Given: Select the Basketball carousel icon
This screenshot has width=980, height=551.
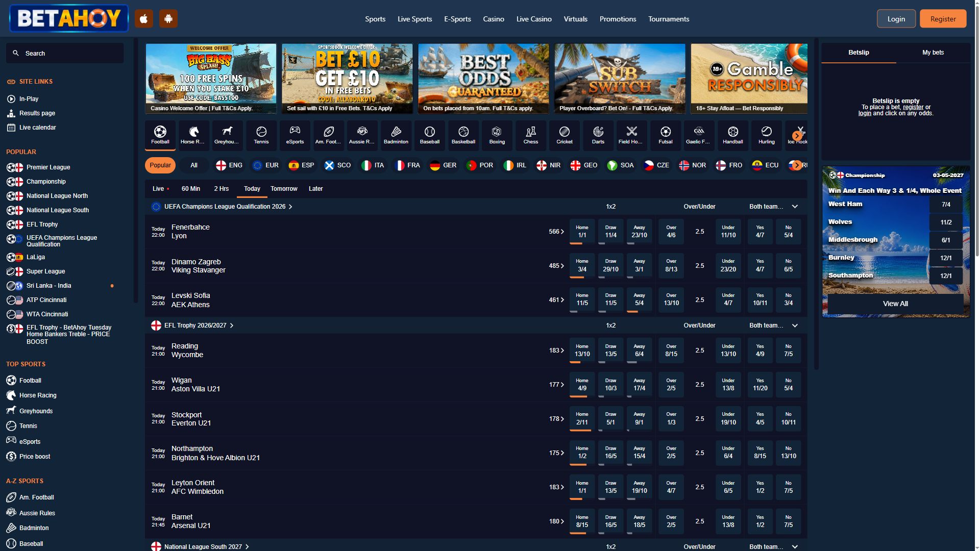Looking at the screenshot, I should coord(463,135).
